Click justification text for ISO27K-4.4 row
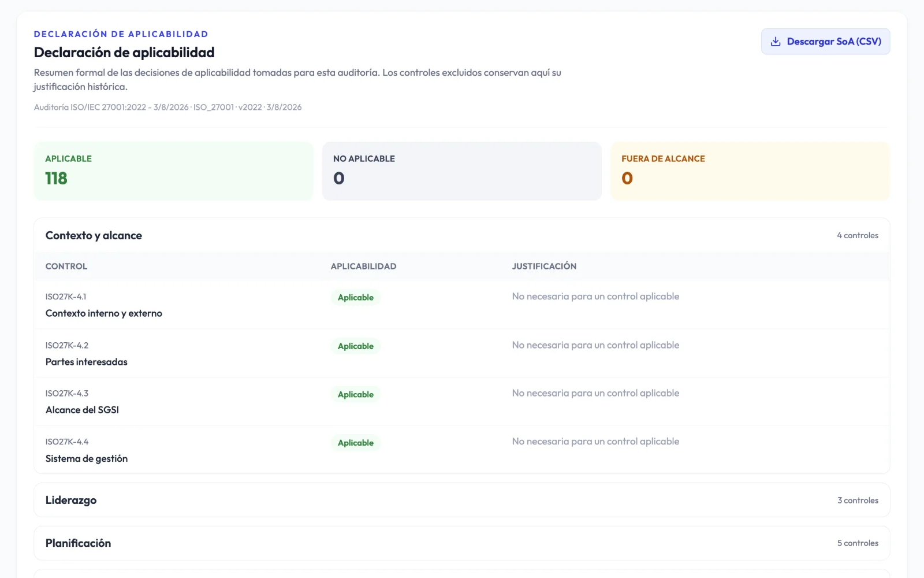Image resolution: width=924 pixels, height=578 pixels. (595, 442)
